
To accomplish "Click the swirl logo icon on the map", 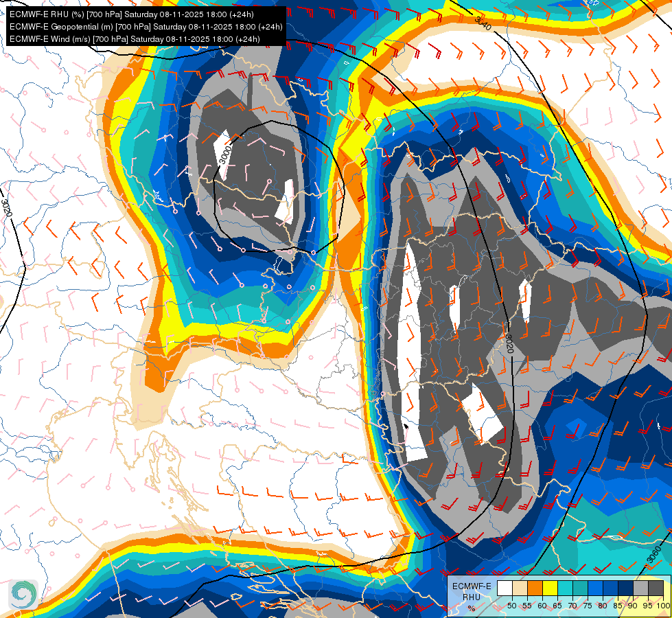I will pyautogui.click(x=23, y=594).
